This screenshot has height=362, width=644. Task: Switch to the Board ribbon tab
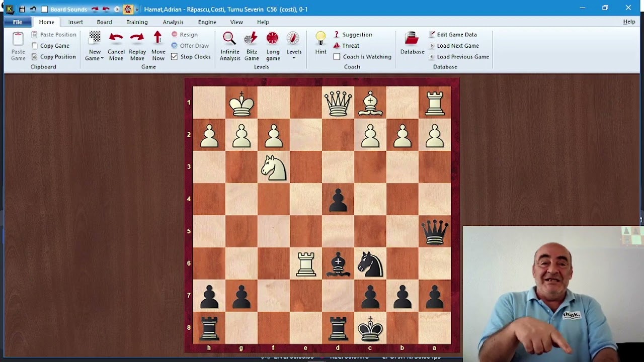tap(104, 22)
